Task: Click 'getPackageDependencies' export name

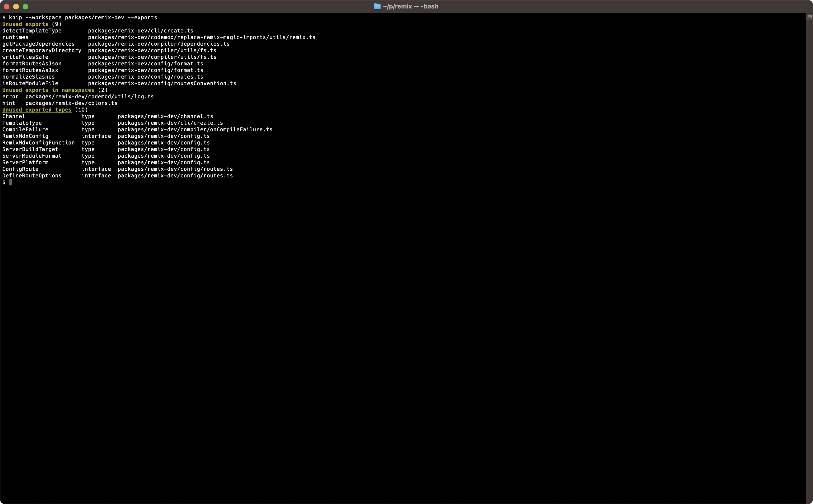Action: (x=38, y=44)
